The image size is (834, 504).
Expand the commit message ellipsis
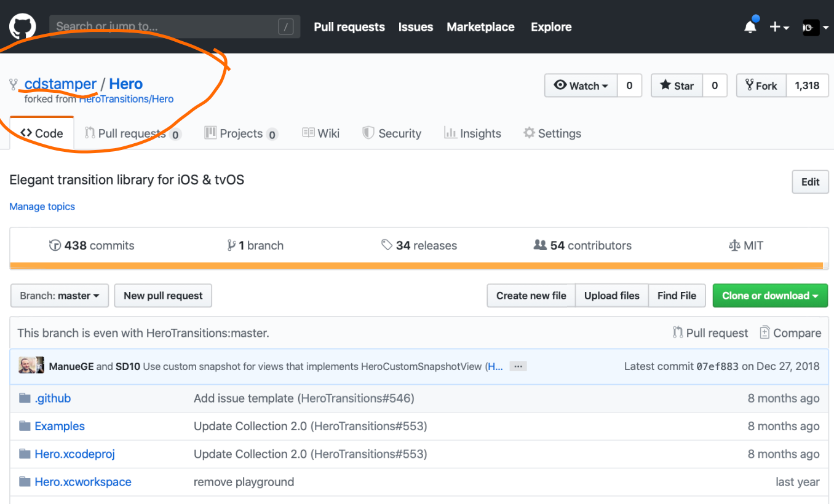coord(517,366)
